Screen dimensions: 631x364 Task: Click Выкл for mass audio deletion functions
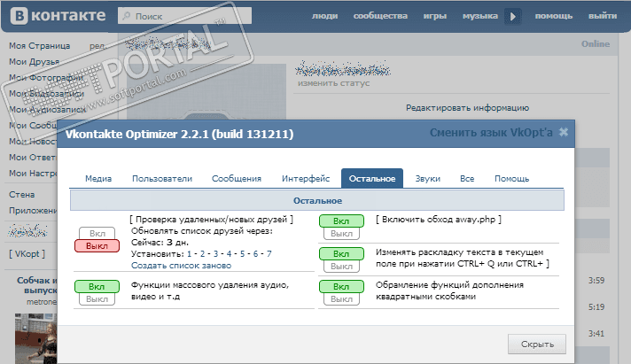coord(97,298)
